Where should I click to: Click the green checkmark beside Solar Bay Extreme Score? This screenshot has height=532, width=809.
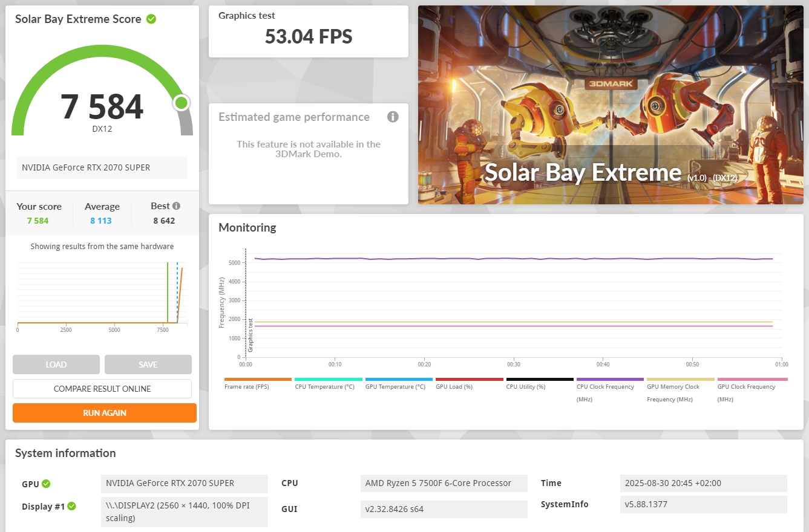[x=151, y=19]
